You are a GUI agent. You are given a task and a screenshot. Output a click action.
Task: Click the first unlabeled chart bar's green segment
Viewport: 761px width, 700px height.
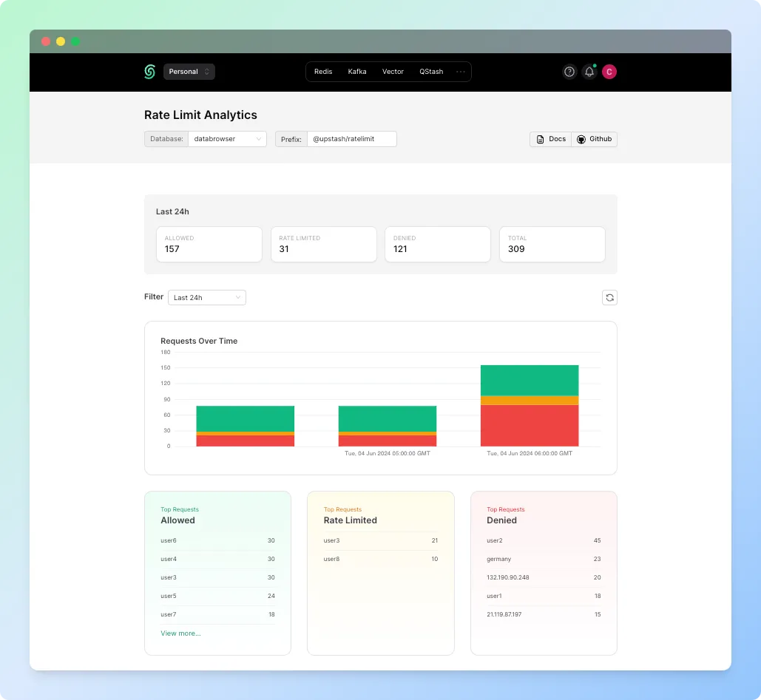(245, 418)
